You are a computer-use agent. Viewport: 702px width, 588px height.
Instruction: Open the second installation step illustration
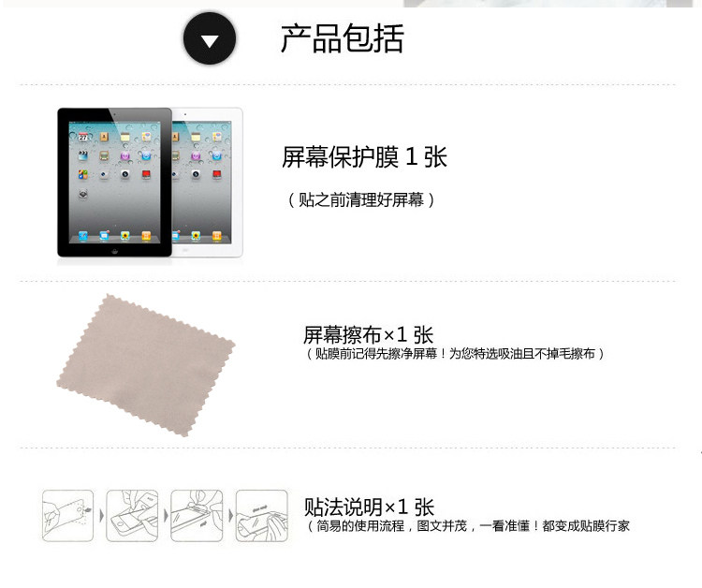[132, 516]
